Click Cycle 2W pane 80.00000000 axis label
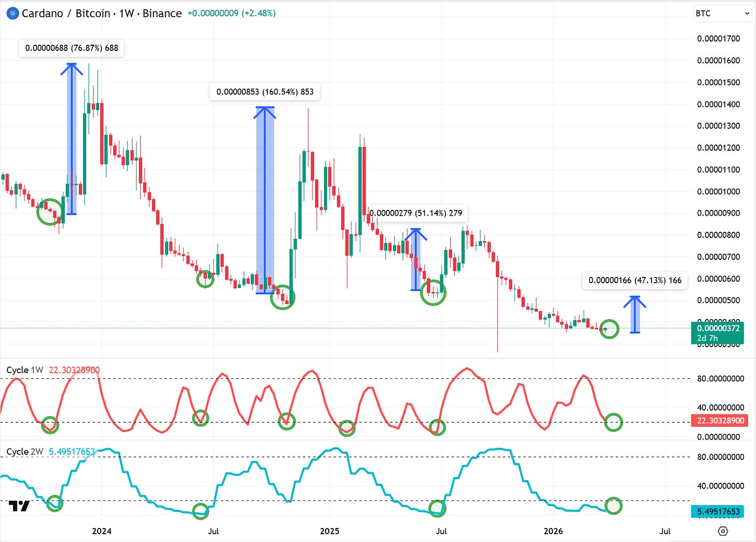 click(x=720, y=457)
